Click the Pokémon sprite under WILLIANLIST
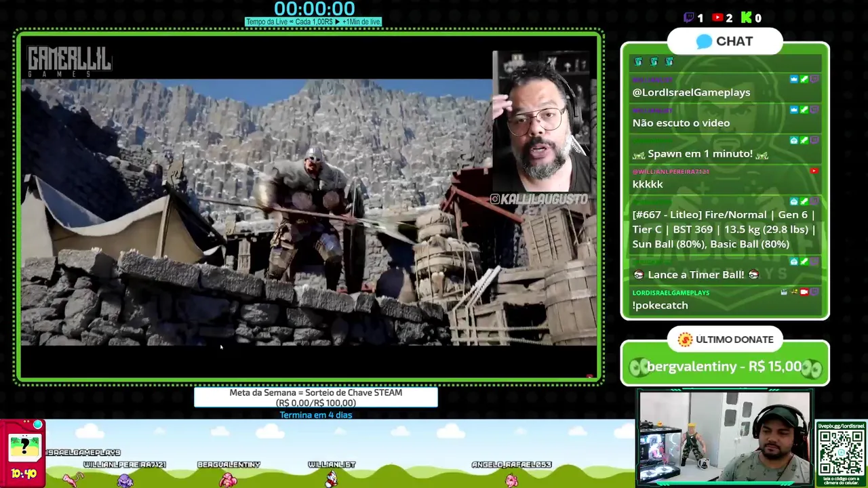Viewport: 868px width, 488px height. pyautogui.click(x=331, y=479)
